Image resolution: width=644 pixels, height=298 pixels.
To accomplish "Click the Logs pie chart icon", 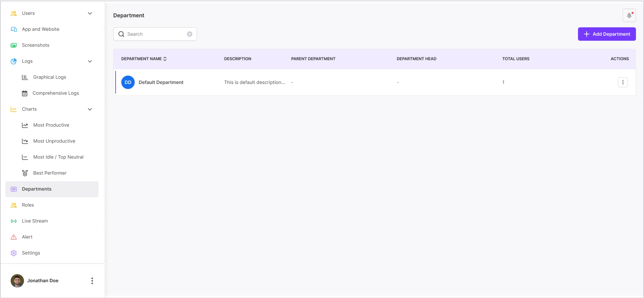I will [x=13, y=61].
